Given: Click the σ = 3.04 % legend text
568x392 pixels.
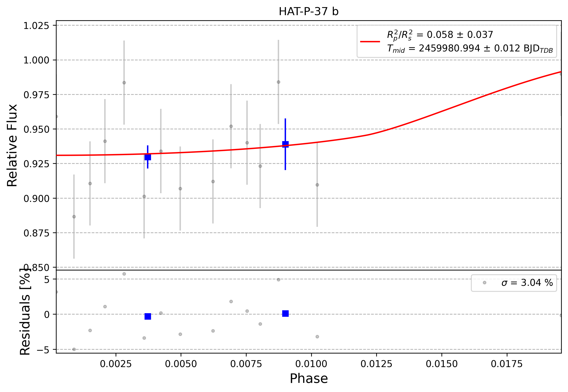Looking at the screenshot, I should pos(527,283).
